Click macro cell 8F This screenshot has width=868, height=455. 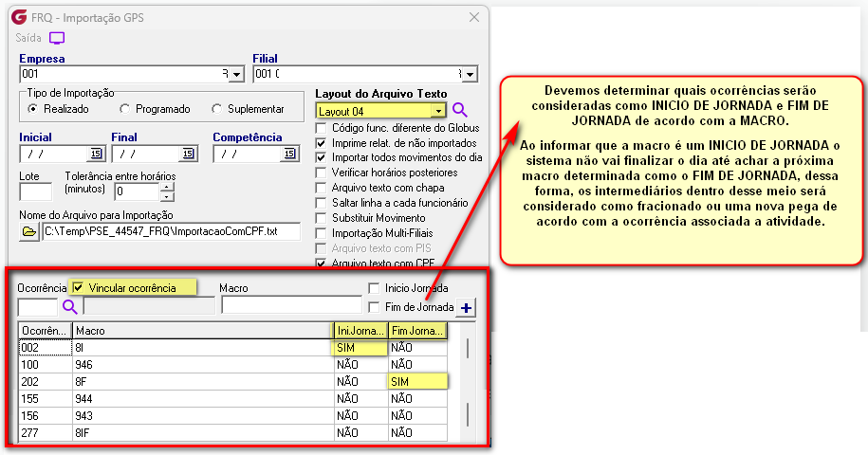pyautogui.click(x=203, y=382)
